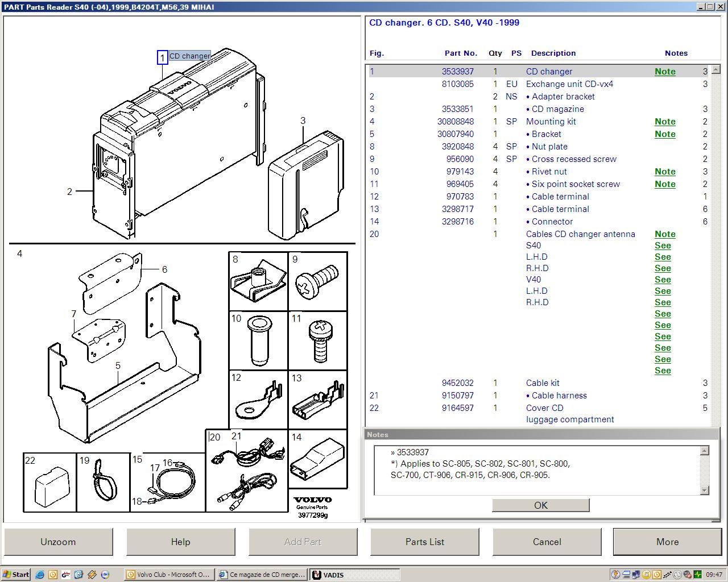The width and height of the screenshot is (728, 582).
Task: Select the cover diagram box 22
Action: (49, 483)
